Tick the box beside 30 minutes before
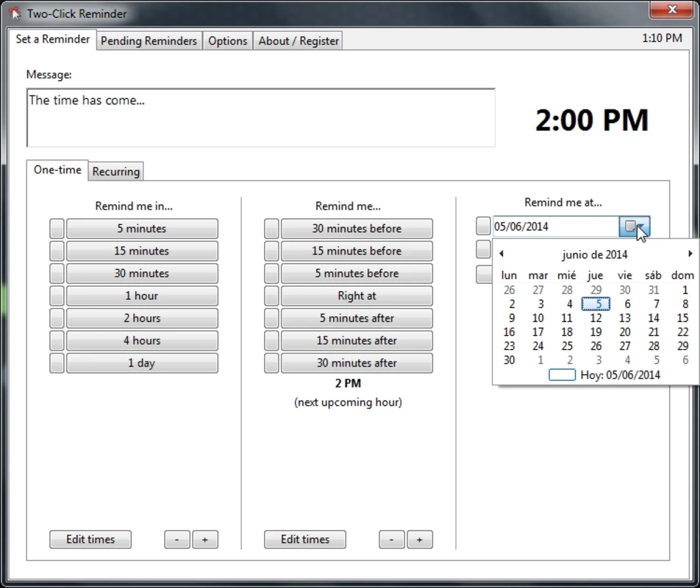The height and width of the screenshot is (588, 700). (271, 229)
